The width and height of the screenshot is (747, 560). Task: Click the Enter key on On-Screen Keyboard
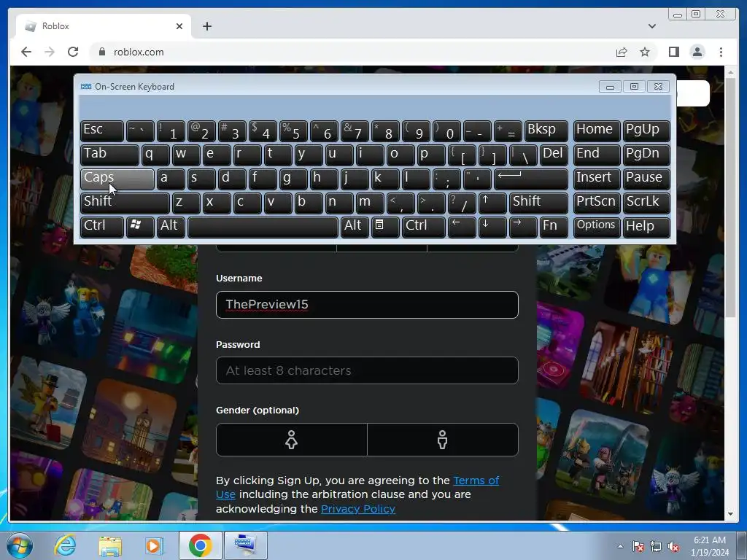531,179
